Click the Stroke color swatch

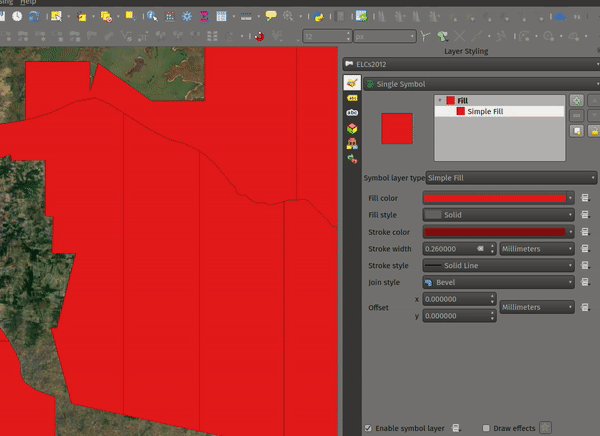[x=497, y=231]
